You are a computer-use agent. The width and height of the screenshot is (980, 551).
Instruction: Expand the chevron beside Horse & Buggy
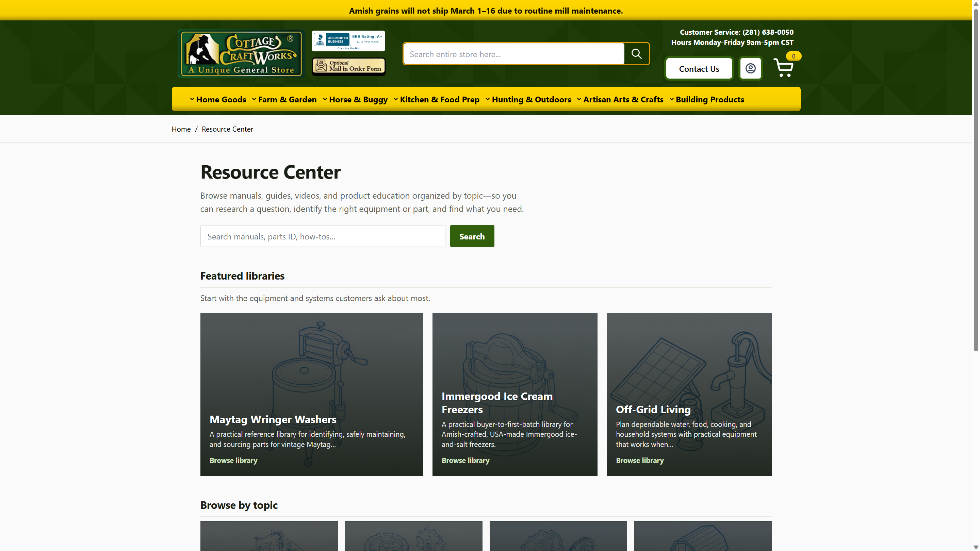325,99
